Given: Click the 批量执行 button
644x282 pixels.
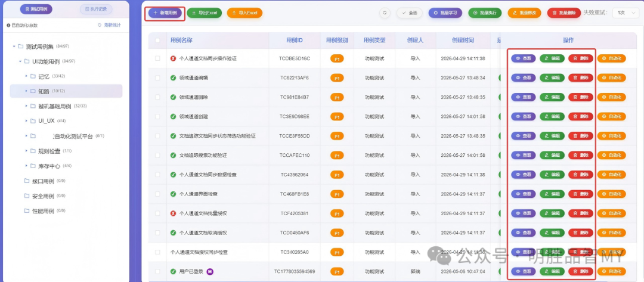Looking at the screenshot, I should coord(485,13).
